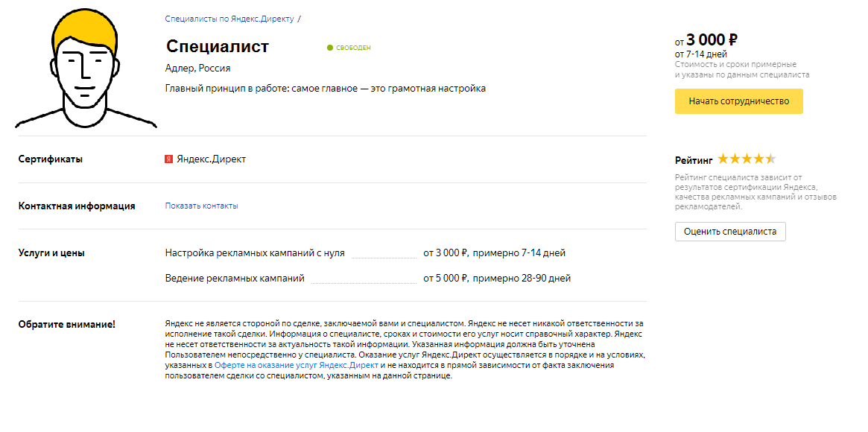Click Показать контакты link
Screen dimensions: 868x432
[x=201, y=206]
